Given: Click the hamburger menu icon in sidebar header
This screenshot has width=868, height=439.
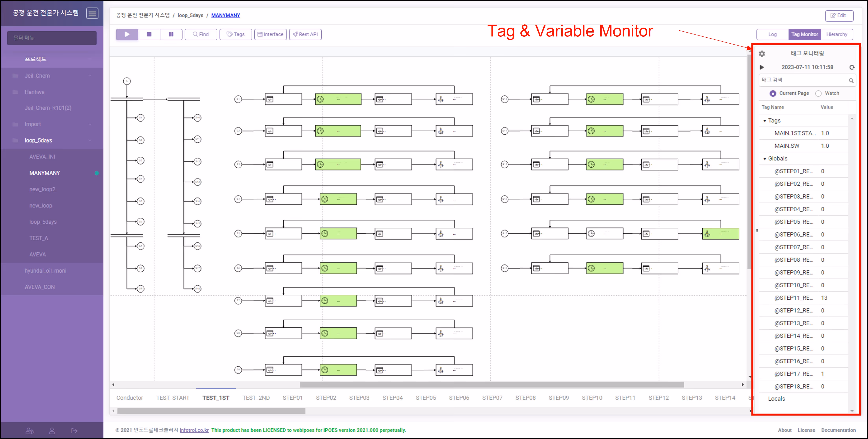Looking at the screenshot, I should tap(92, 13).
